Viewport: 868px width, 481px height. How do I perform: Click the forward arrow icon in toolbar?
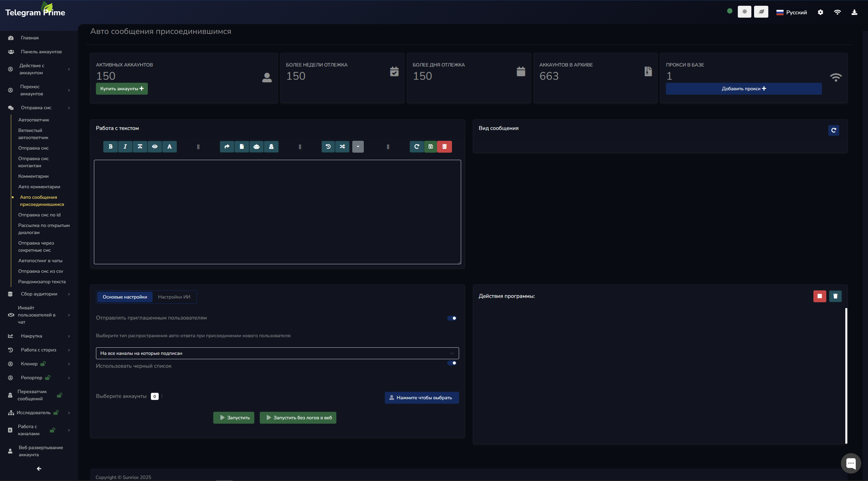(x=227, y=147)
